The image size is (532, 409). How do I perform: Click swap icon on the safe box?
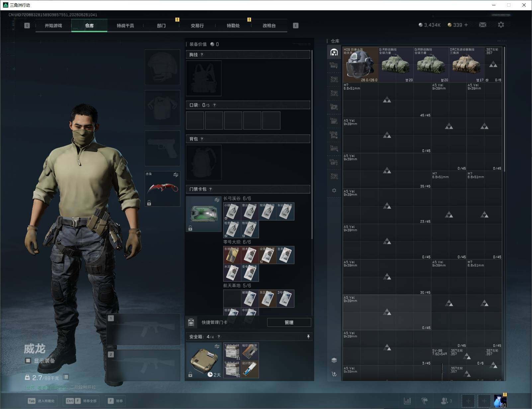click(217, 346)
